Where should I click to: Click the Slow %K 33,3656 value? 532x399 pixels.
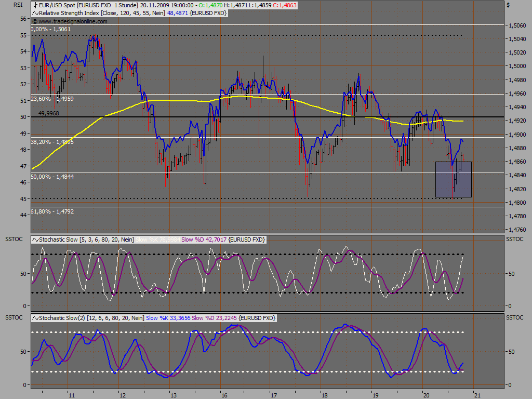168,318
